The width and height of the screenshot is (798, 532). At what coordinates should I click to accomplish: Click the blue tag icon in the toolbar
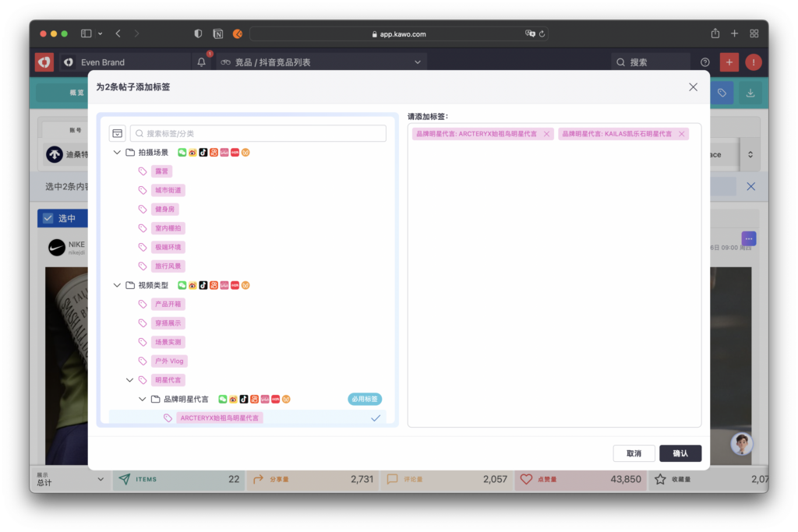722,93
